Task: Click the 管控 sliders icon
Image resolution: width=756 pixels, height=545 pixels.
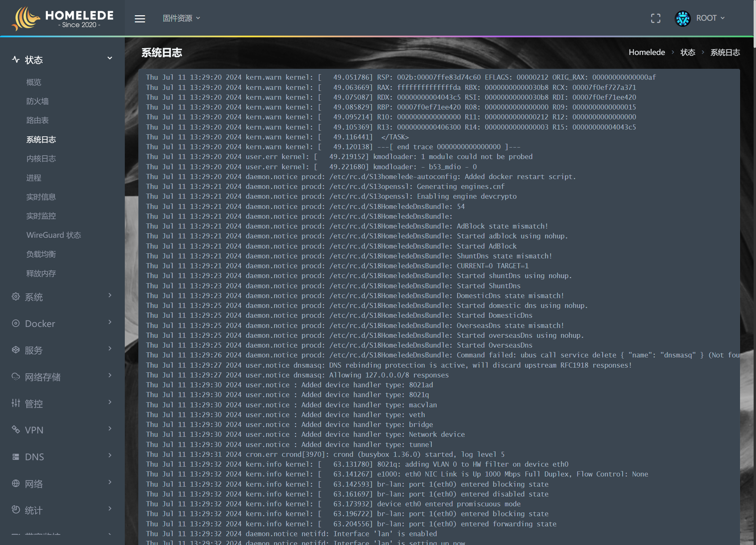Action: [x=16, y=403]
